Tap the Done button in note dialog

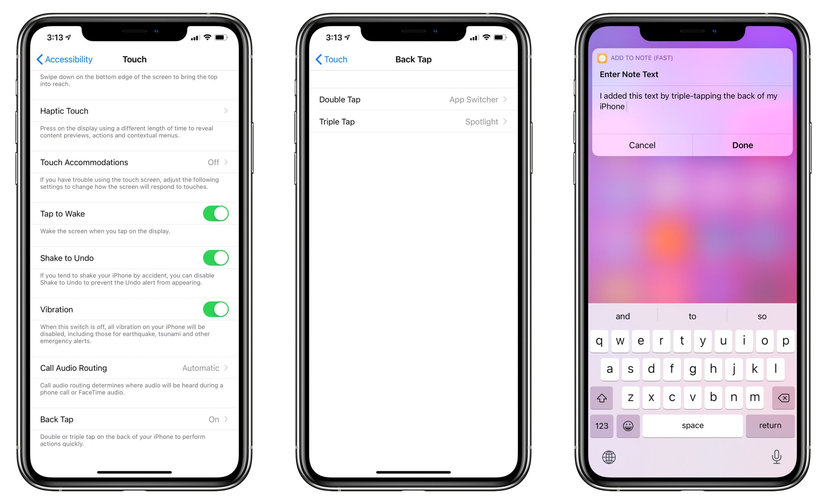point(744,145)
